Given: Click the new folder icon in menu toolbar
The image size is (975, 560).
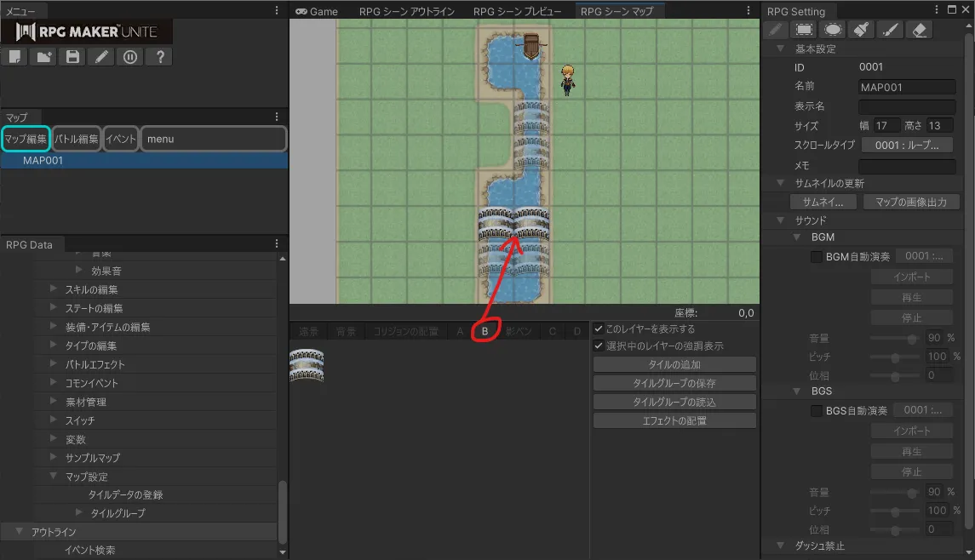Looking at the screenshot, I should 43,57.
